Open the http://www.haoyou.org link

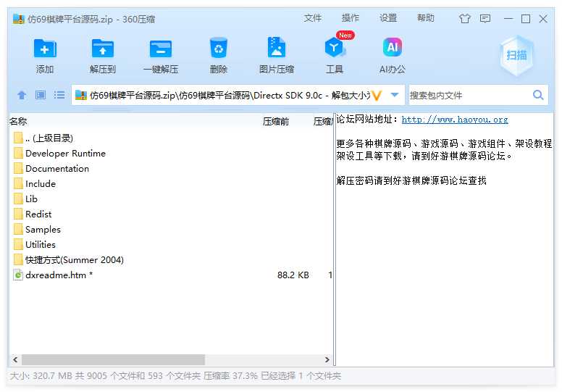(x=455, y=120)
